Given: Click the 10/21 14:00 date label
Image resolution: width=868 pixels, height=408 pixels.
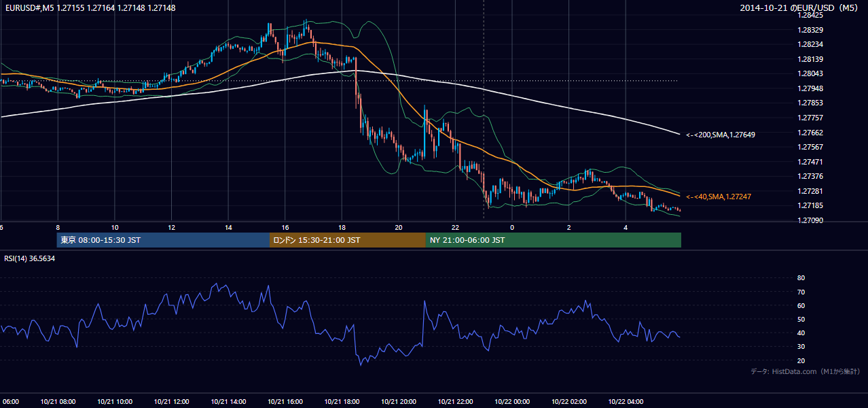Looking at the screenshot, I should pyautogui.click(x=228, y=402).
